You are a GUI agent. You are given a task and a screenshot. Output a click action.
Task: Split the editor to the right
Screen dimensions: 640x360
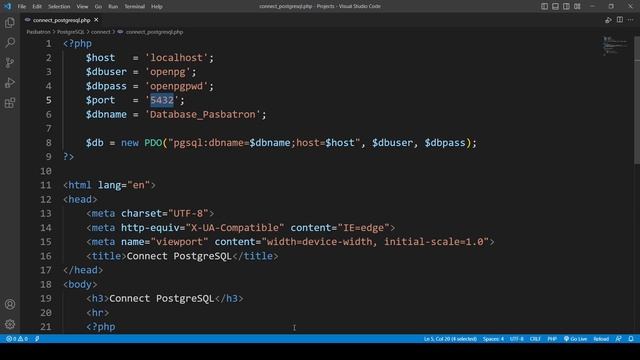620,20
